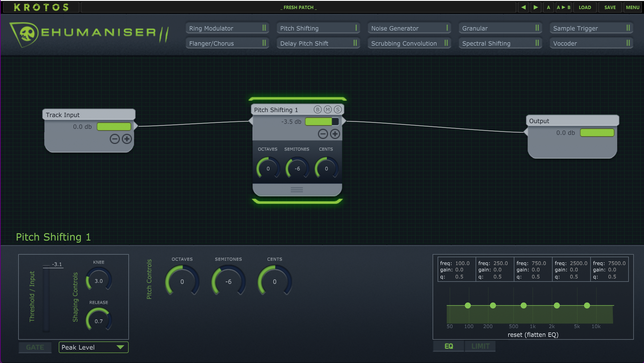Viewport: 644px width, 363px height.
Task: Click the Track Input output connector arrow
Action: click(136, 126)
